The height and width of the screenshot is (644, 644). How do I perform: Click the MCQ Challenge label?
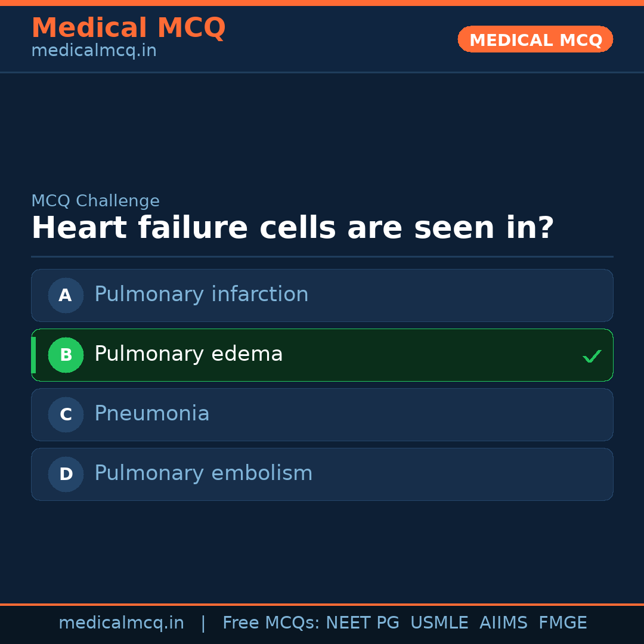coord(95,201)
